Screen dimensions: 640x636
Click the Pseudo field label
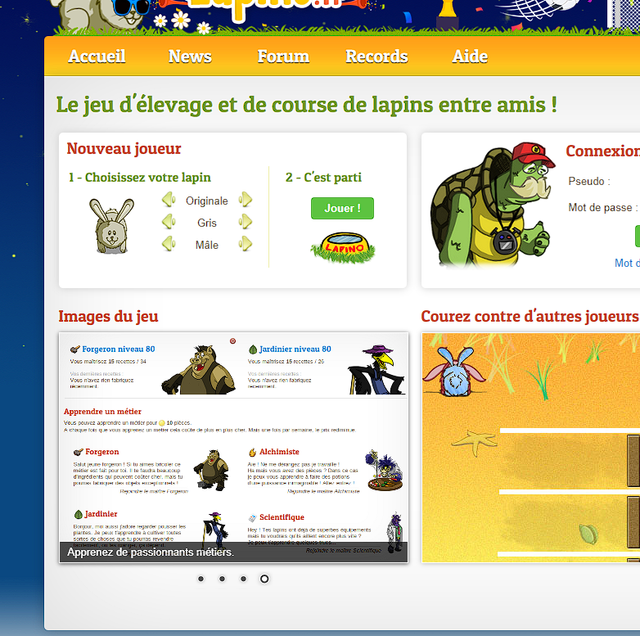tap(589, 181)
